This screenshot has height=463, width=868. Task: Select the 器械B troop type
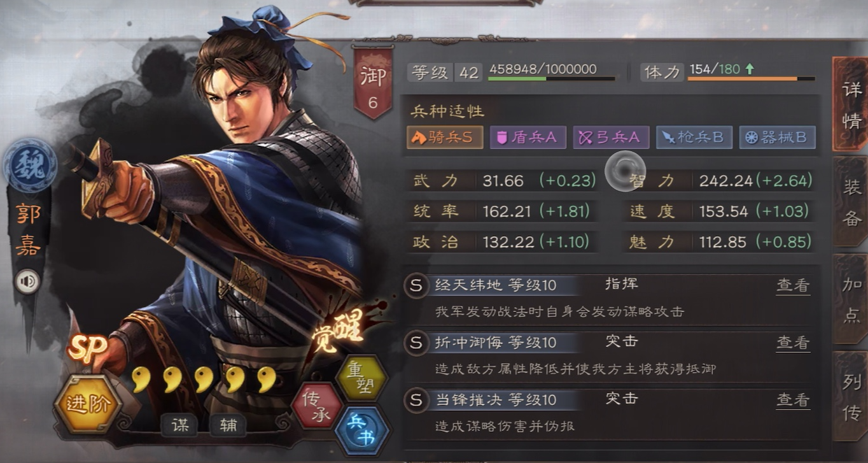click(777, 138)
